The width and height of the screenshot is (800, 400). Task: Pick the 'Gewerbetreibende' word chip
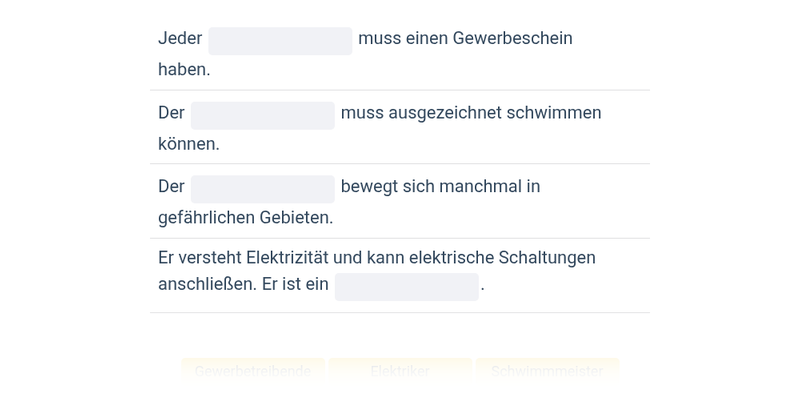(253, 371)
